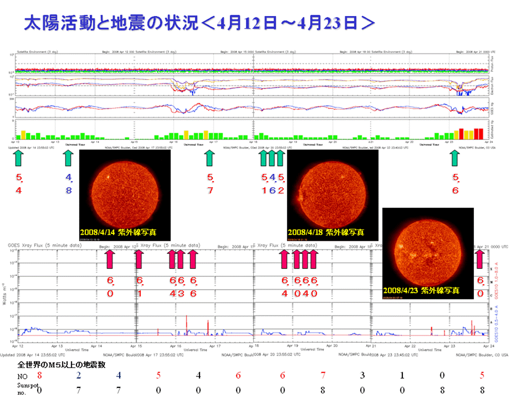Open the 2008/4/23 ultraviolet sun image
Viewport: 532px width, 399px height.
(428, 253)
